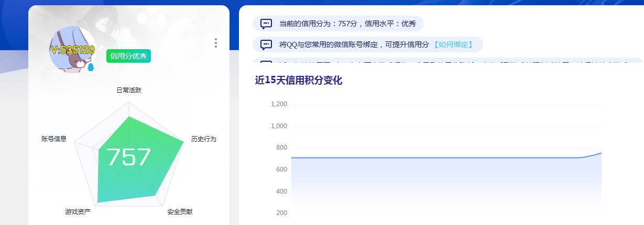Click the 200 axis label

(x=282, y=213)
